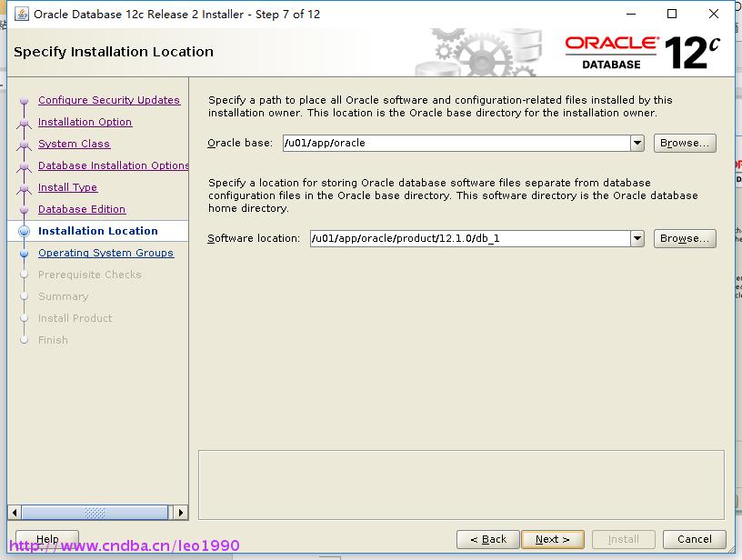Screen dimensions: 742x560
Task: Maximize the Oracle installer window
Action: [671, 15]
